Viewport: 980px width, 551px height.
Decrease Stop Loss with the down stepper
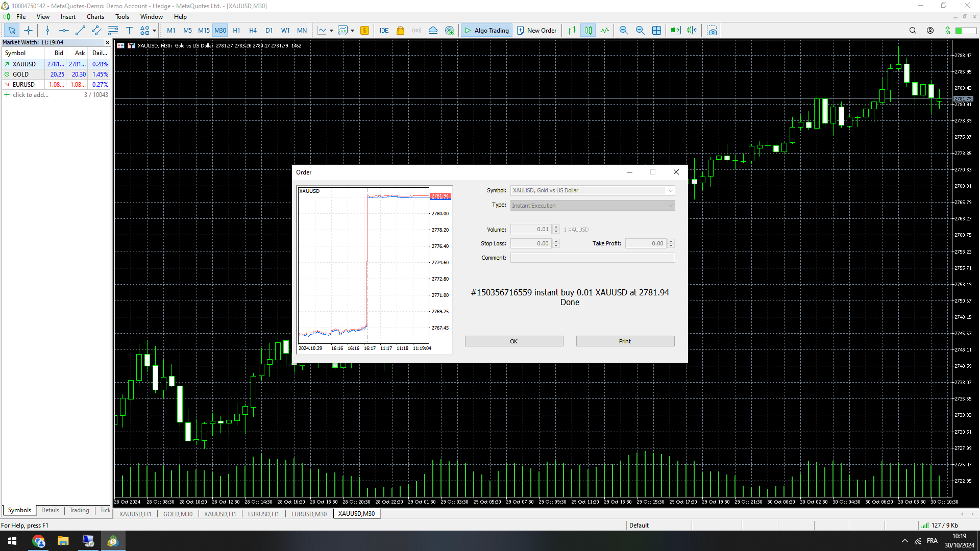click(x=556, y=246)
